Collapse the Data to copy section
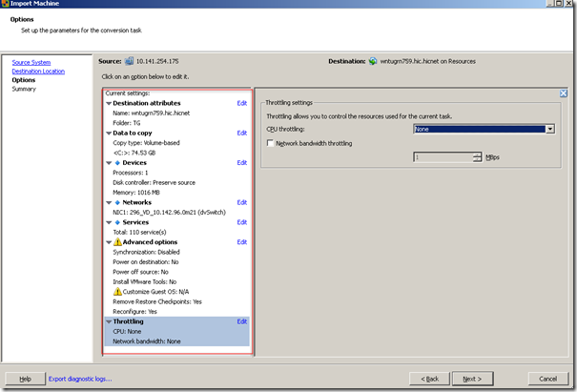 tap(109, 134)
